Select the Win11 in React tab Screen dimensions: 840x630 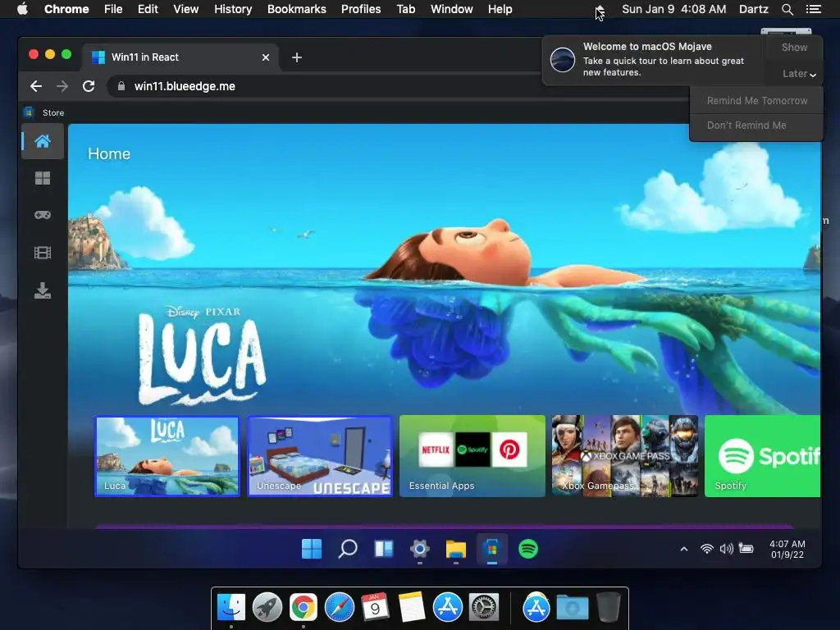pyautogui.click(x=180, y=57)
